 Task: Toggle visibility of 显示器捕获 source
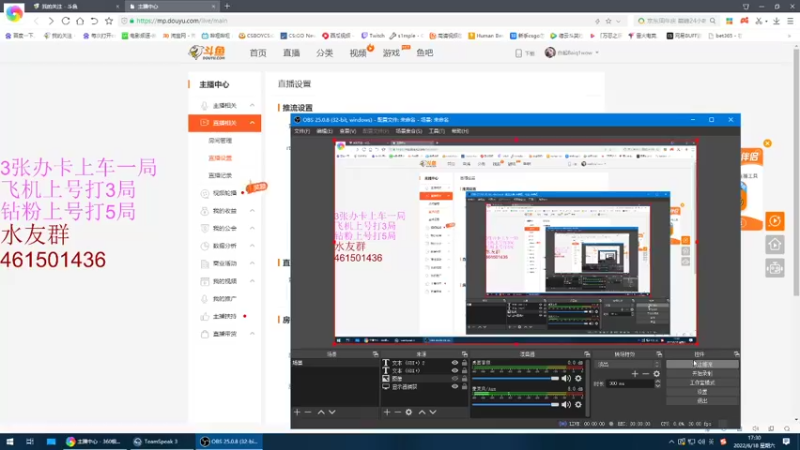[x=455, y=387]
